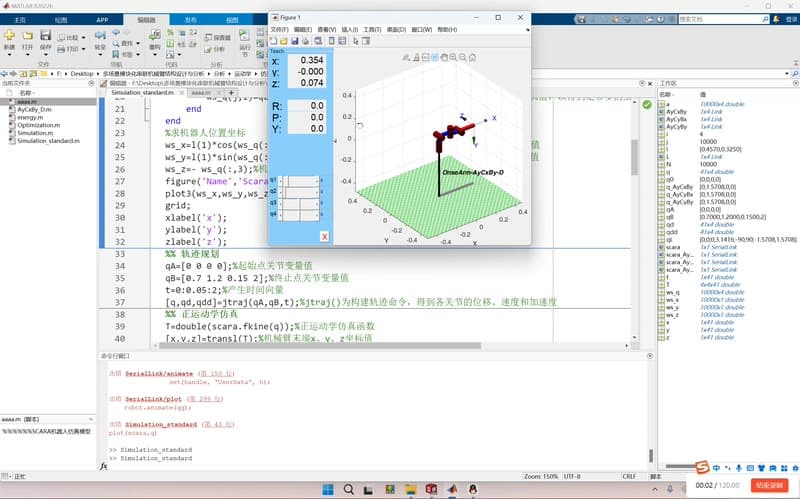Open Property Inspector icon in Figure 1 toolbar
The width and height of the screenshot is (800, 499).
coord(366,41)
